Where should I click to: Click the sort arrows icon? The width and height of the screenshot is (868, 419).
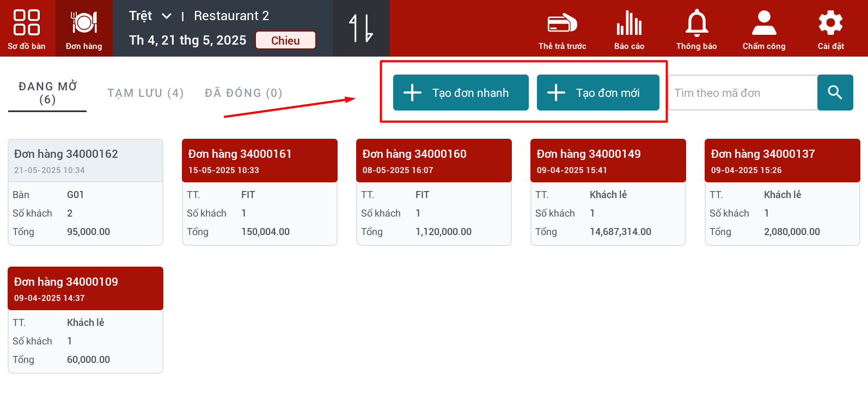(361, 28)
